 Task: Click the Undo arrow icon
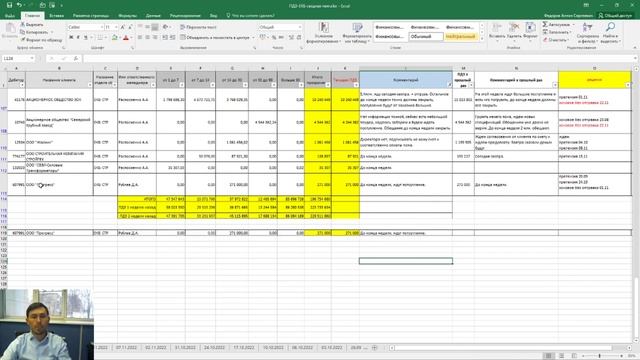(x=19, y=5)
